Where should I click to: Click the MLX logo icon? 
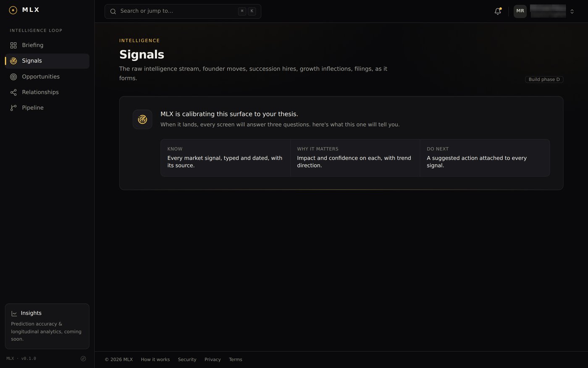[x=13, y=10]
